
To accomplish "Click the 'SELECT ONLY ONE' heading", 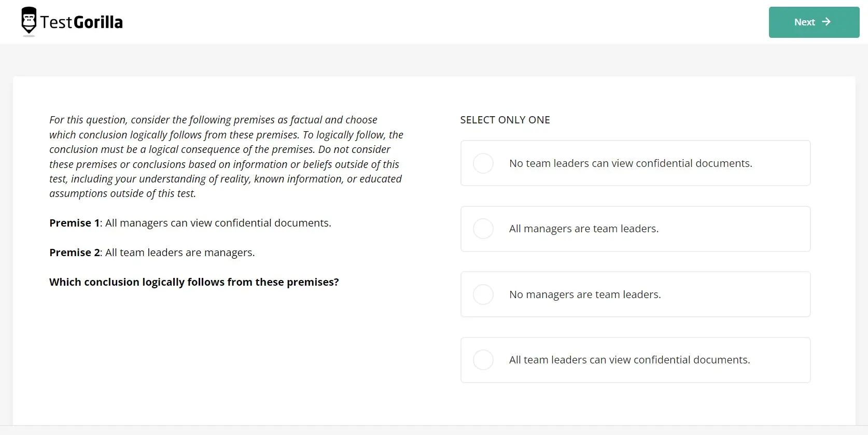I will click(x=505, y=120).
